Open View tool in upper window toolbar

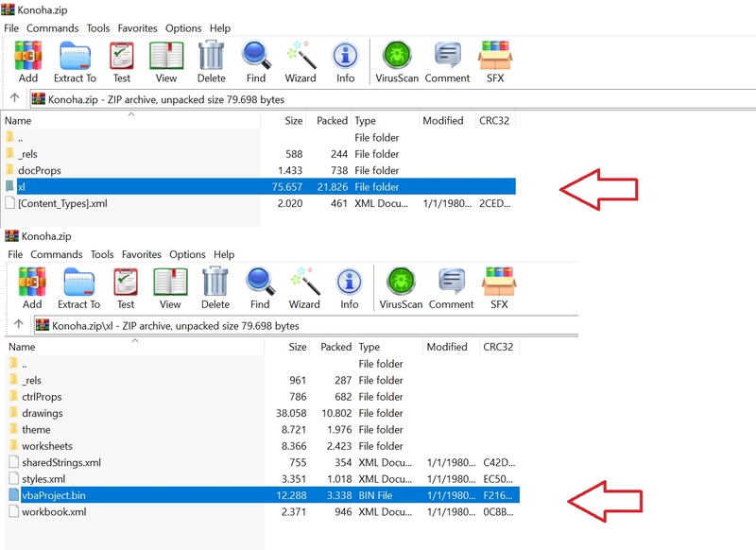[x=166, y=62]
